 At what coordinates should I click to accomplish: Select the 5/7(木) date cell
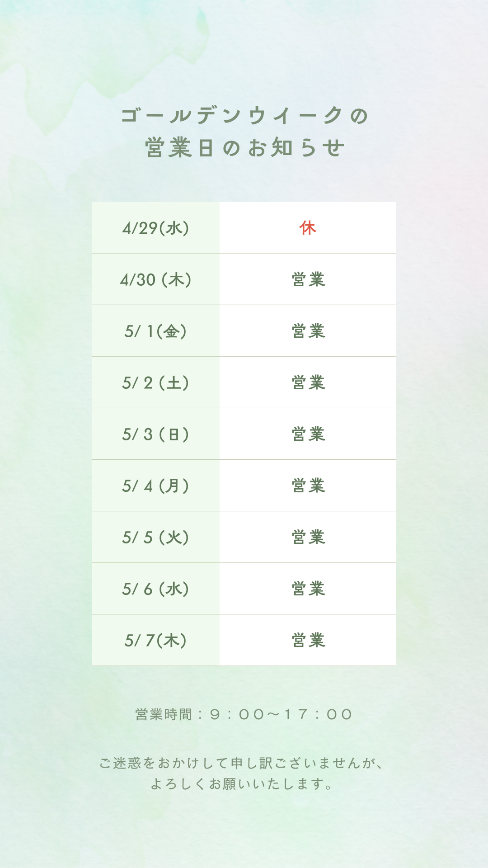[x=155, y=640]
